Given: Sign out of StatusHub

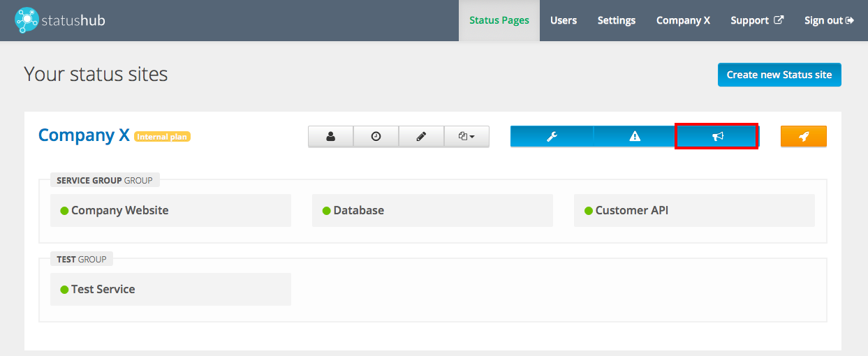Looking at the screenshot, I should pos(829,20).
